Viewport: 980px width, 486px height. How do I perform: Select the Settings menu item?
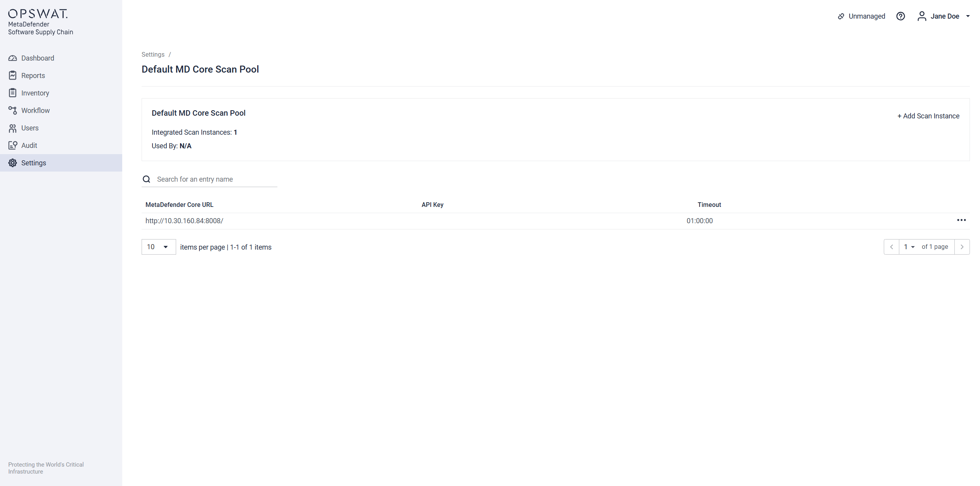coord(61,163)
